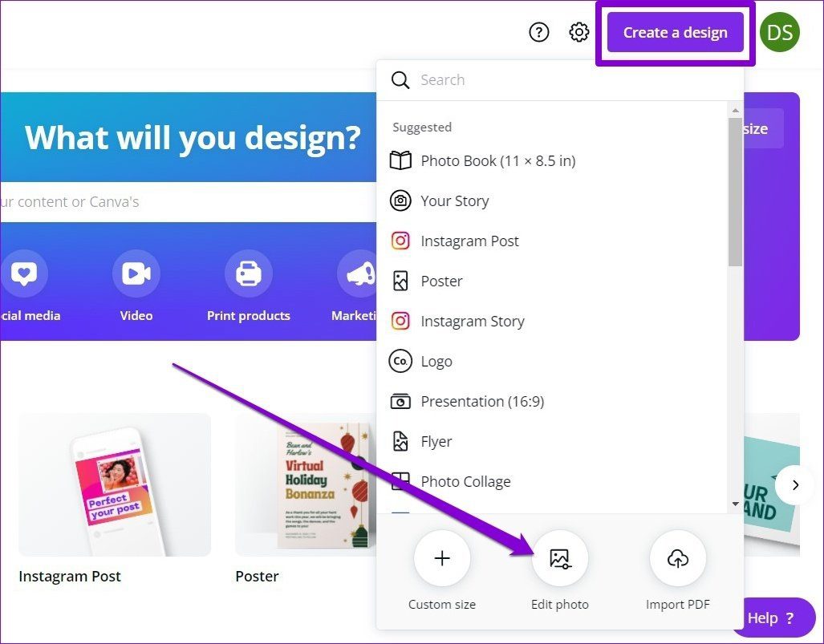
Task: Advance the template carousel right chevron
Action: point(795,485)
